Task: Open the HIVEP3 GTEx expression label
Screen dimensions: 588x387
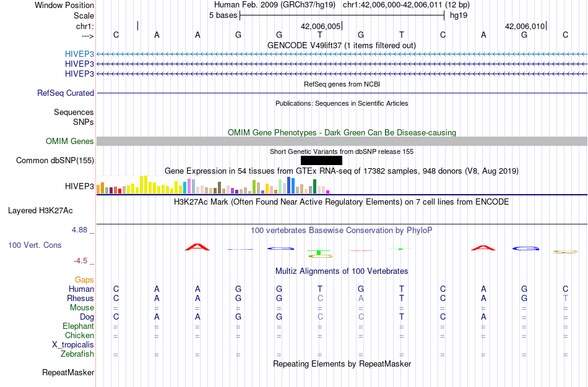Action: (x=79, y=186)
